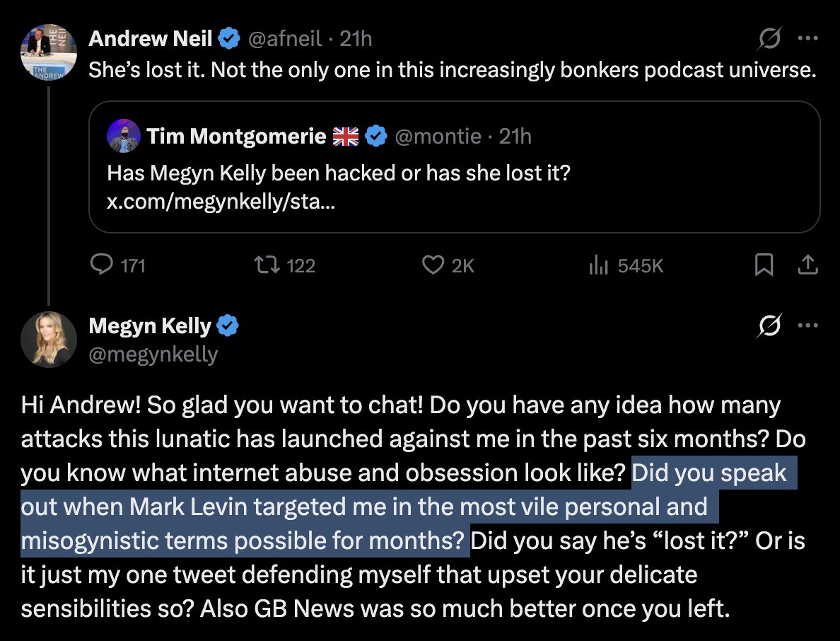This screenshot has width=840, height=641.
Task: Open more options on Megyn Kelly's post
Action: coord(807,326)
